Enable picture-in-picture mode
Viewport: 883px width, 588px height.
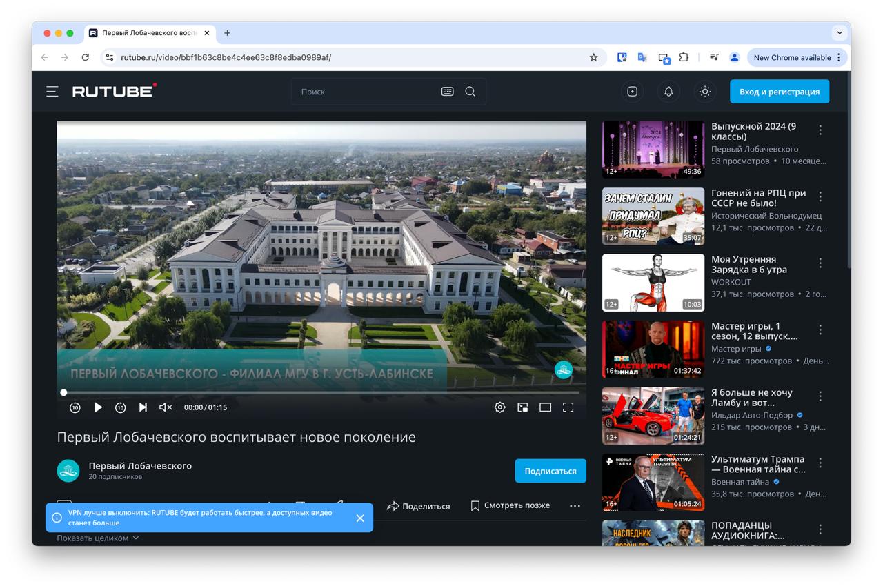pos(523,407)
